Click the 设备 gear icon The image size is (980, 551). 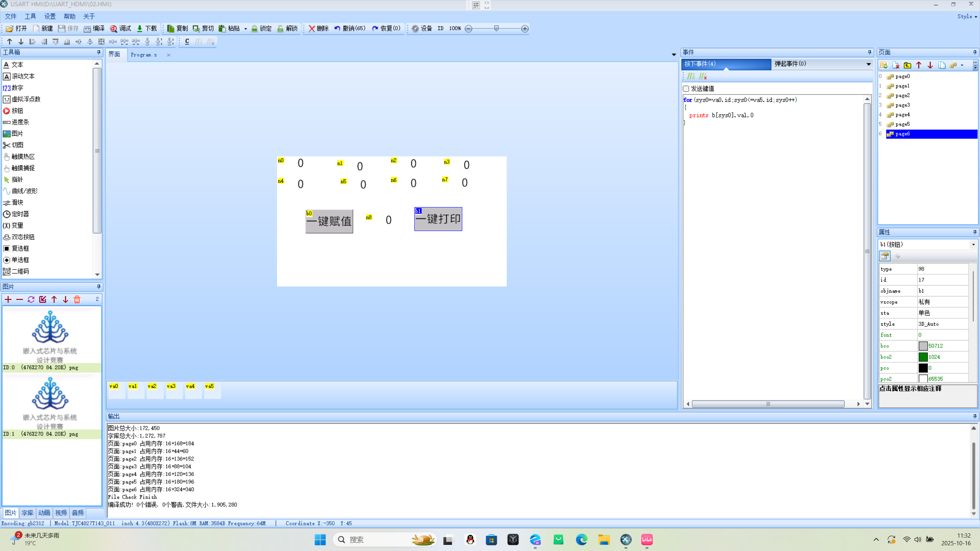click(415, 29)
